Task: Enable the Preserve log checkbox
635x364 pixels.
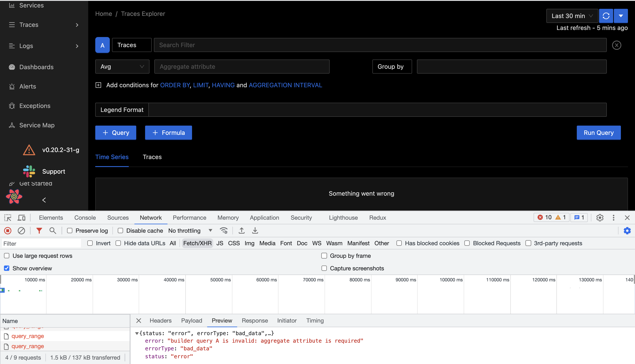Action: click(x=70, y=230)
